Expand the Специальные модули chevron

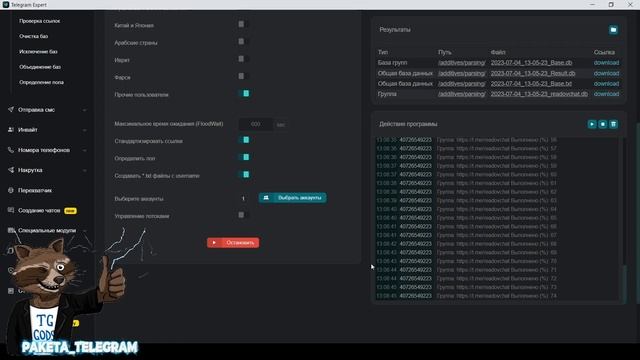(x=84, y=231)
